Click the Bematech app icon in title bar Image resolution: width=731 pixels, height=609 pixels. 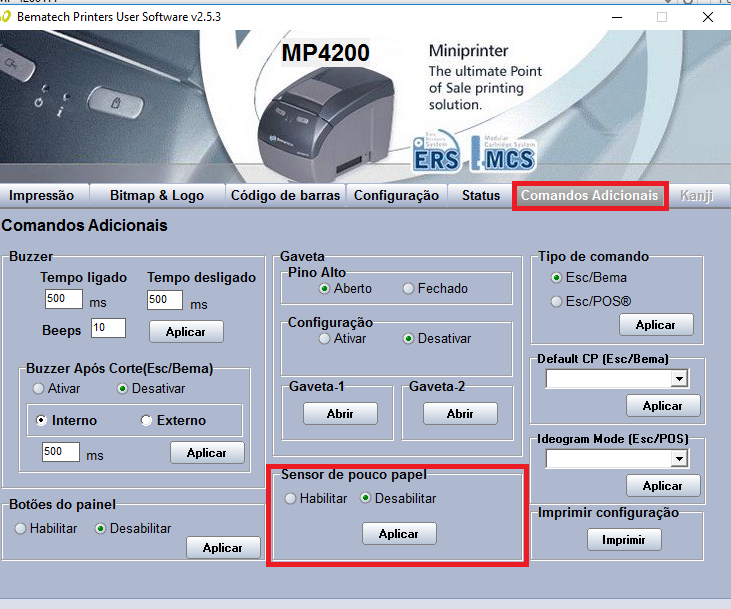[x=8, y=17]
